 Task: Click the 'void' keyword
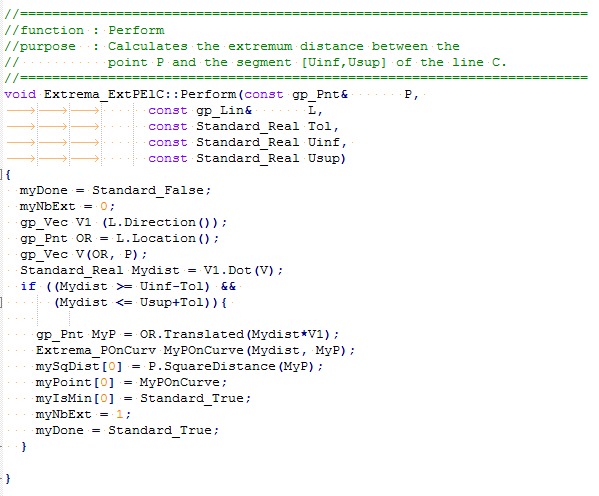click(20, 94)
